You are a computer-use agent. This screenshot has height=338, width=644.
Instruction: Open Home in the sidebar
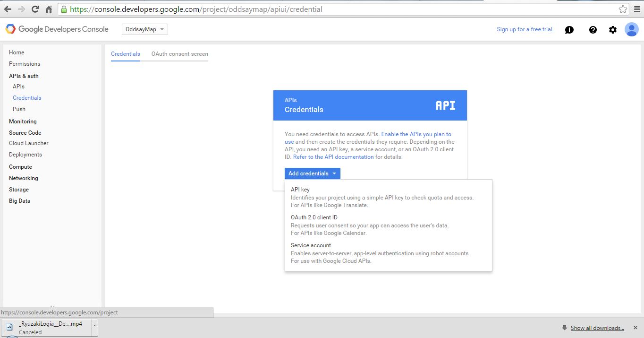[17, 52]
